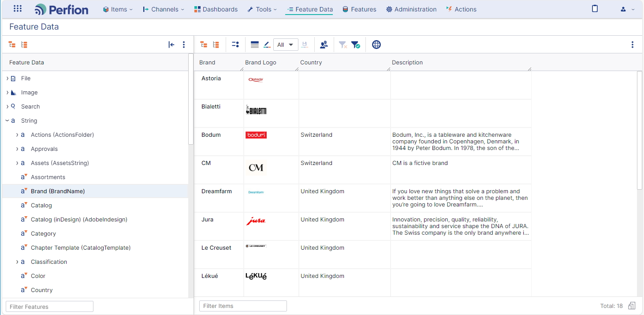
Task: Expand the Approvals node
Action: coord(17,149)
